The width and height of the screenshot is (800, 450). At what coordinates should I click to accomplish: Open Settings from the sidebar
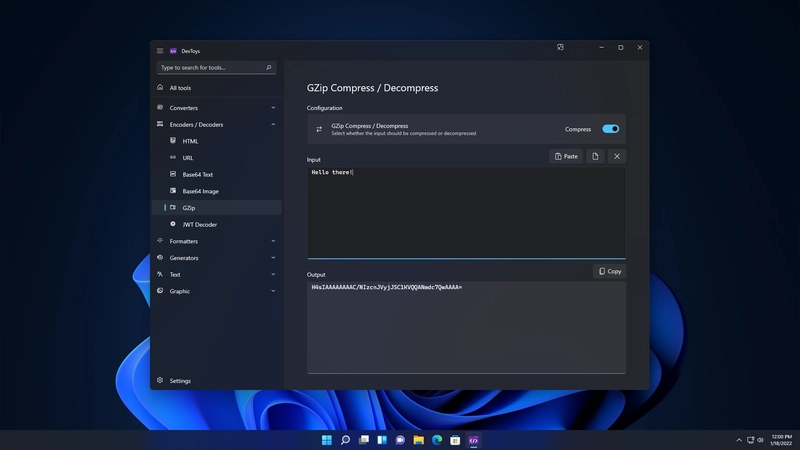[x=217, y=381]
